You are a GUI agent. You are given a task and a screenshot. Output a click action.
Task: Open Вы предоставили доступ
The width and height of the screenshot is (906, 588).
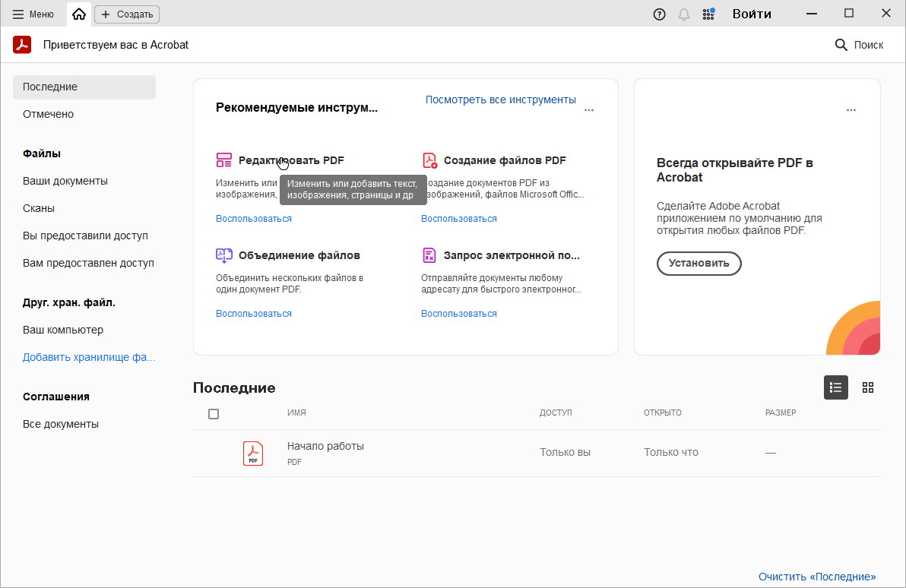tap(86, 235)
